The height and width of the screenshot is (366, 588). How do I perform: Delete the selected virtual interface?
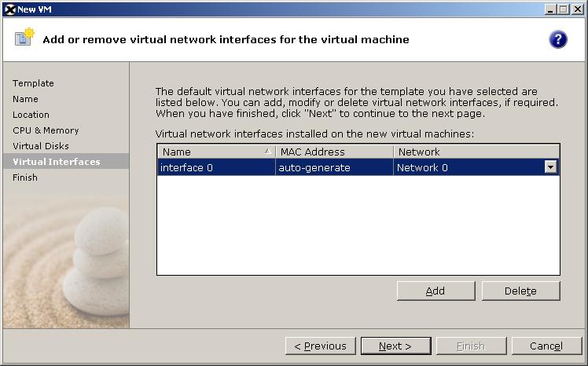click(520, 291)
